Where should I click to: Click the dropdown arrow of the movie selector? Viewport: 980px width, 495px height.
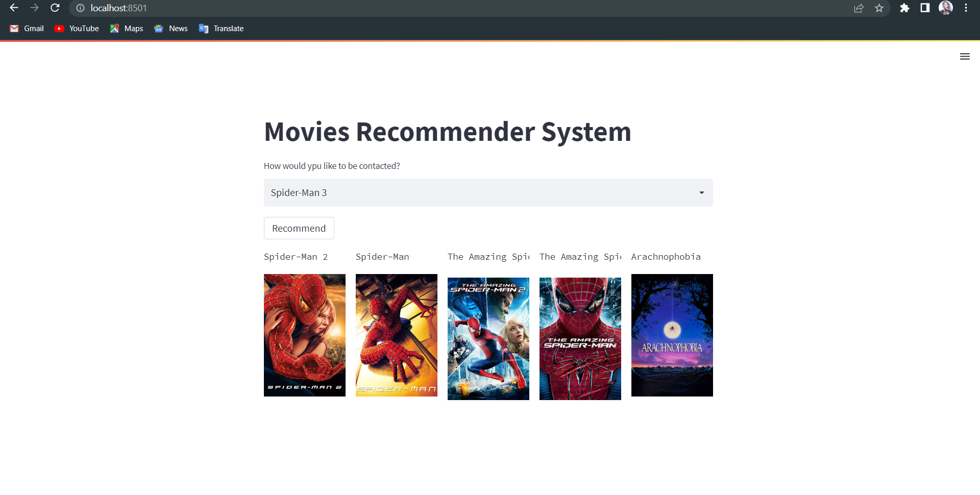pyautogui.click(x=702, y=192)
